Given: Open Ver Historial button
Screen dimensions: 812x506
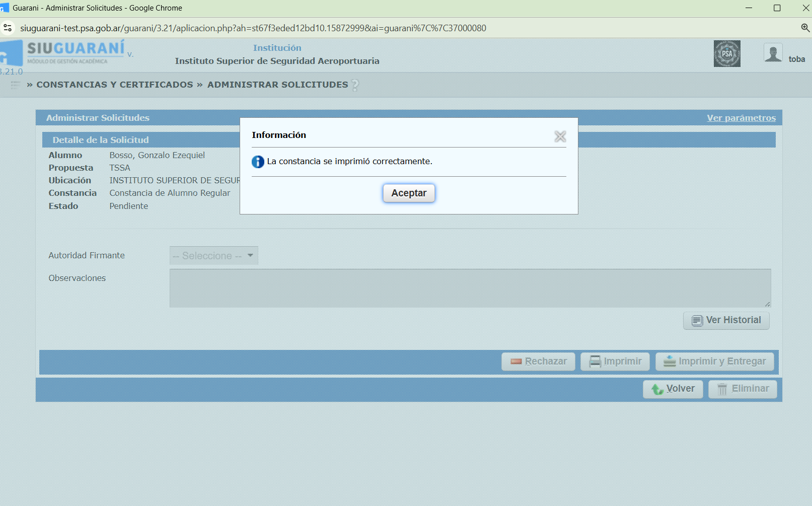Looking at the screenshot, I should point(726,320).
